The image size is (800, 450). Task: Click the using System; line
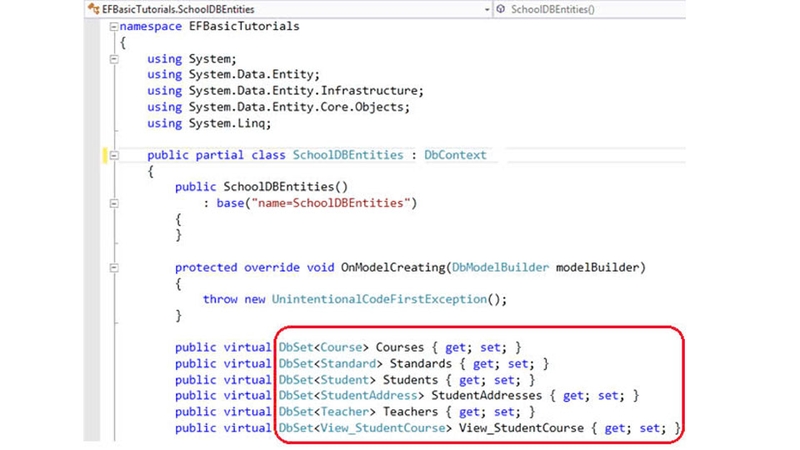(192, 59)
